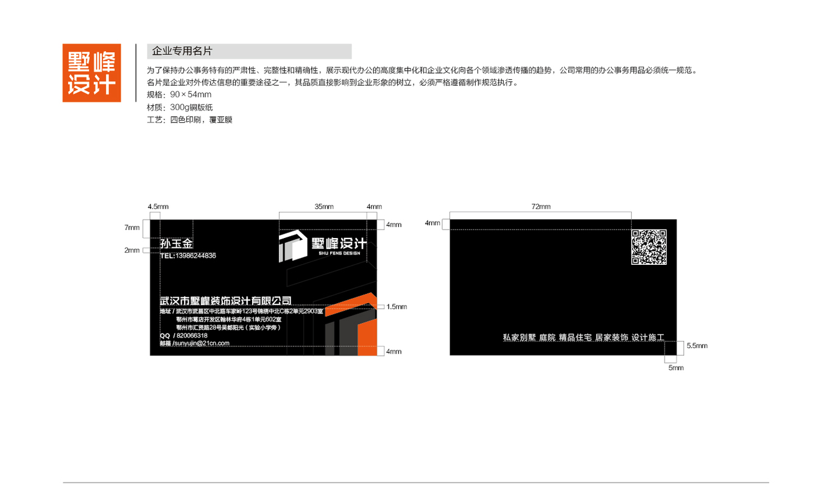832x504 pixels.
Task: Click the 工艺：四色印刷，覆亚膜 line
Action: [189, 120]
